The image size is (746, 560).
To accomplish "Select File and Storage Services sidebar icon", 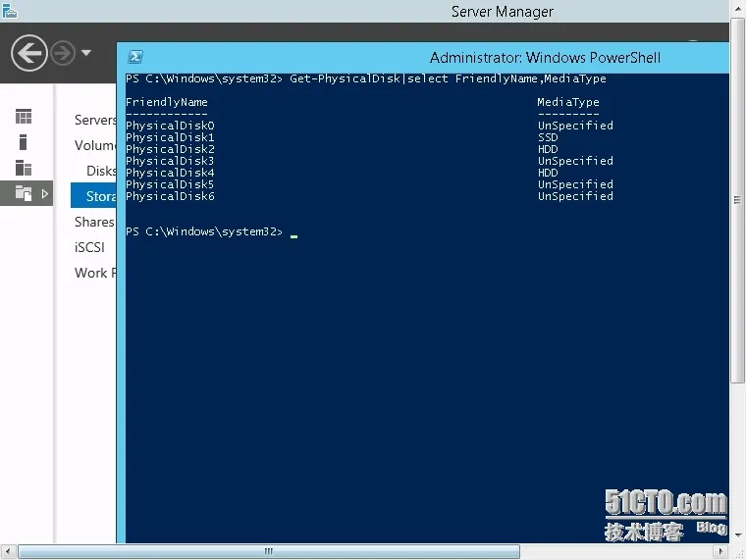I will pyautogui.click(x=24, y=193).
